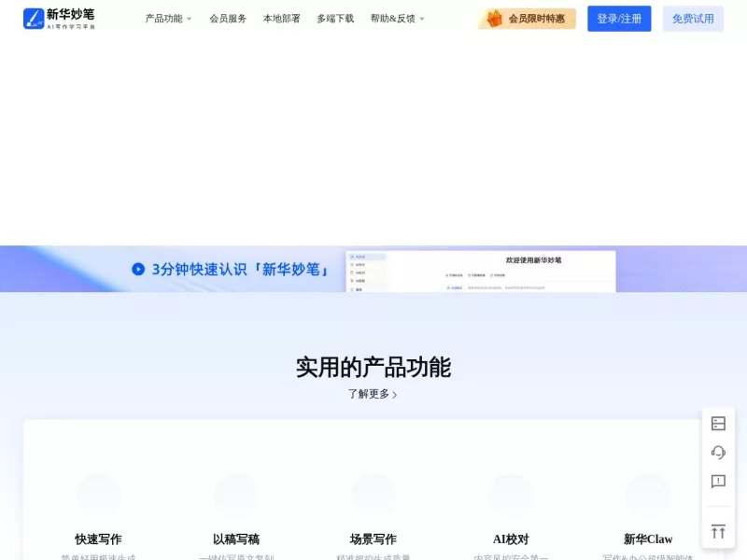The height and width of the screenshot is (560, 747).
Task: Click the 登录/注册 button
Action: [x=619, y=19]
